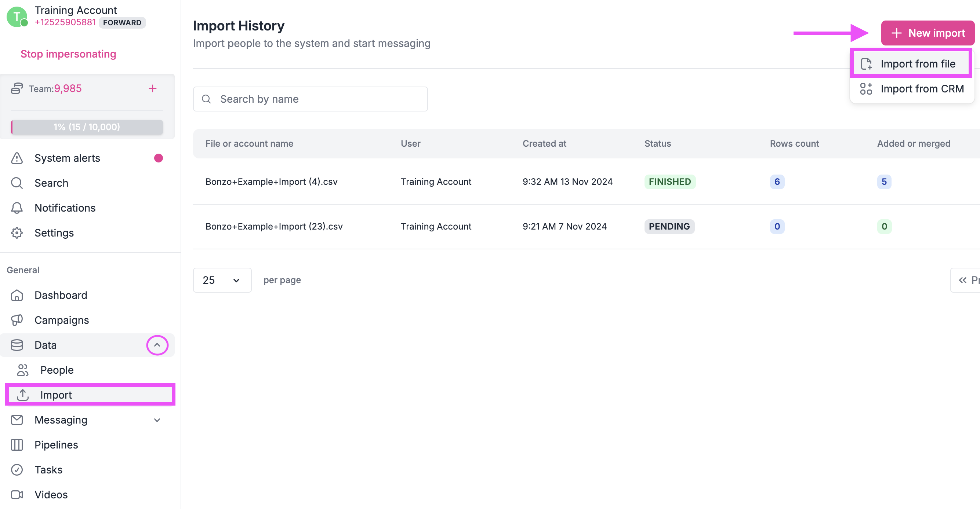Click the pink System alerts indicator dot
980x509 pixels.
pyautogui.click(x=158, y=158)
